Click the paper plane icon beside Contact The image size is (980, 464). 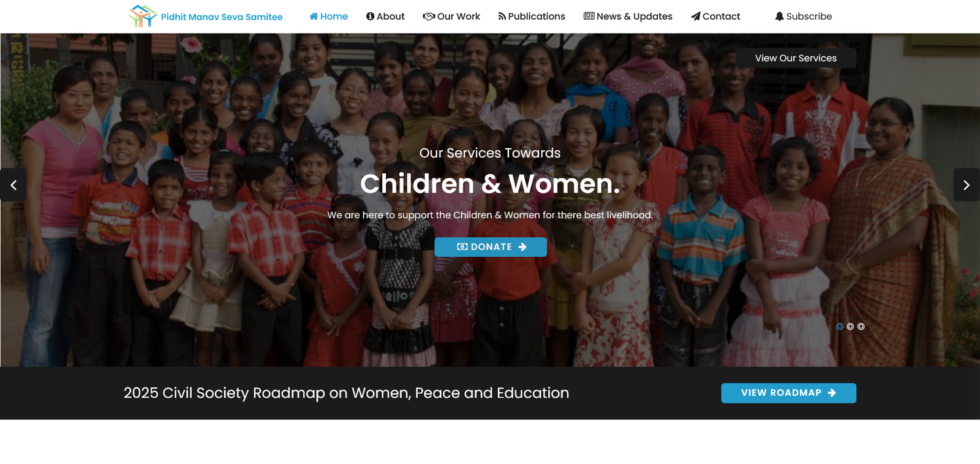[x=696, y=17]
